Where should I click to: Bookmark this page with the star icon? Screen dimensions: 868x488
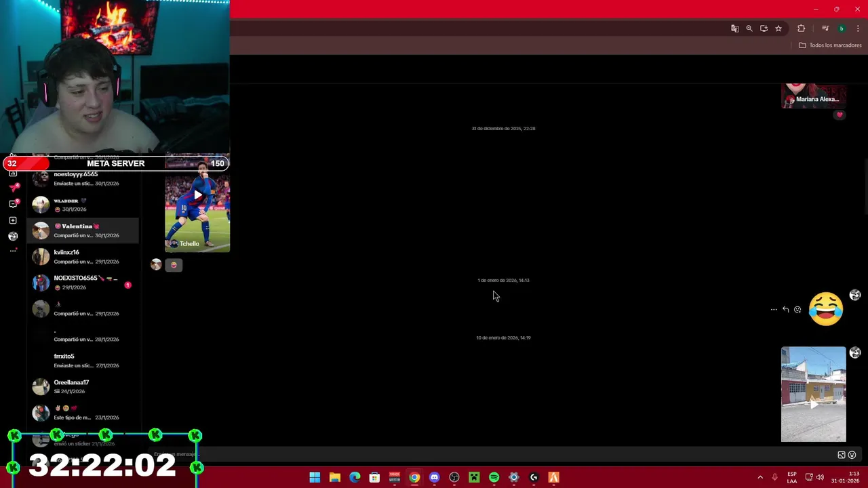tap(778, 28)
